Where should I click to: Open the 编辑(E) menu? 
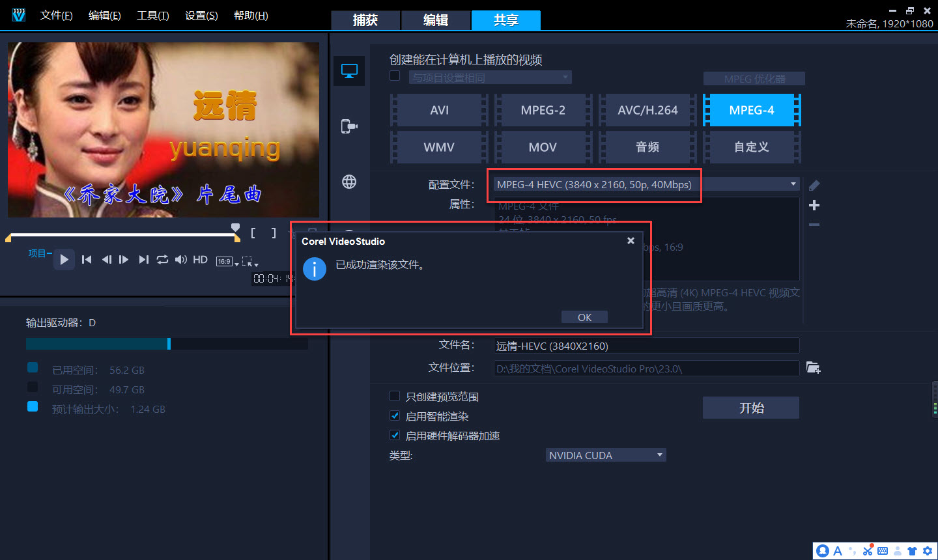pyautogui.click(x=104, y=16)
